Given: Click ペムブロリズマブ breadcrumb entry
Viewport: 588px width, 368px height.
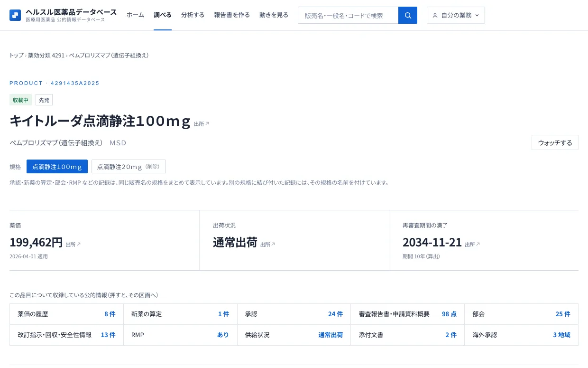Looking at the screenshot, I should [109, 56].
